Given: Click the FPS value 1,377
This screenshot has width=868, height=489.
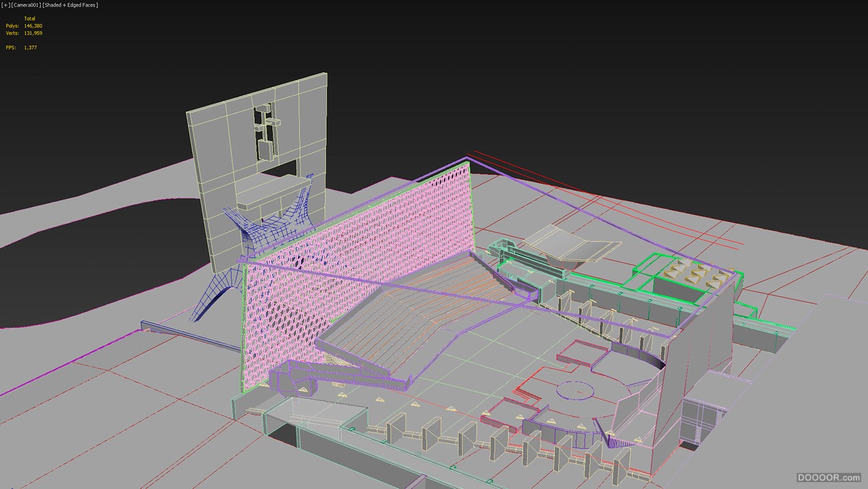Looking at the screenshot, I should pyautogui.click(x=30, y=47).
